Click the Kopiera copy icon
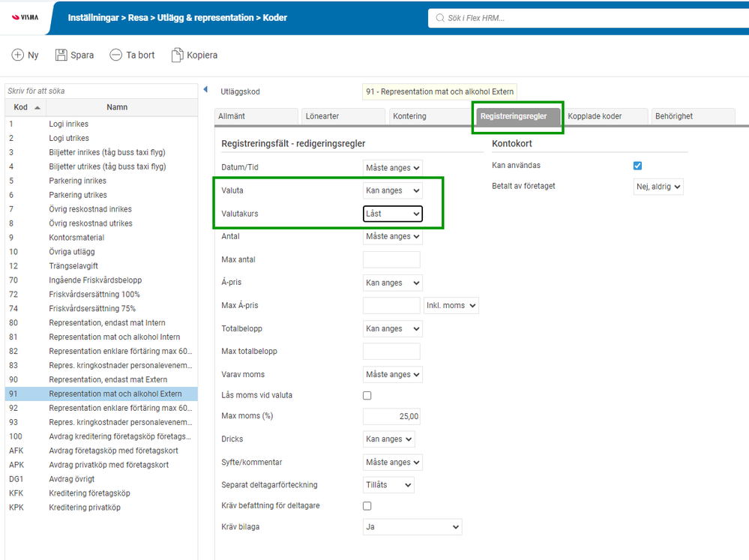 (177, 55)
